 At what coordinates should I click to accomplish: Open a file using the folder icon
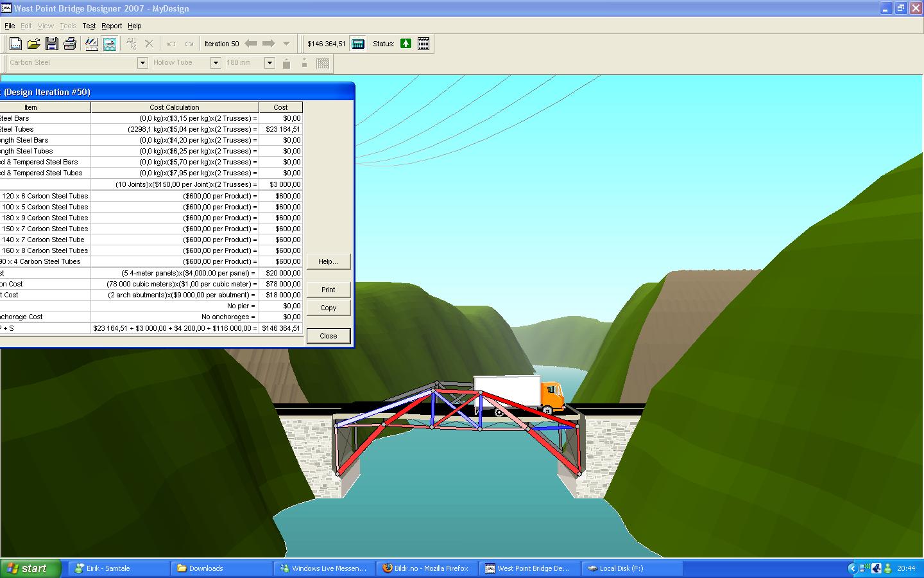[34, 44]
